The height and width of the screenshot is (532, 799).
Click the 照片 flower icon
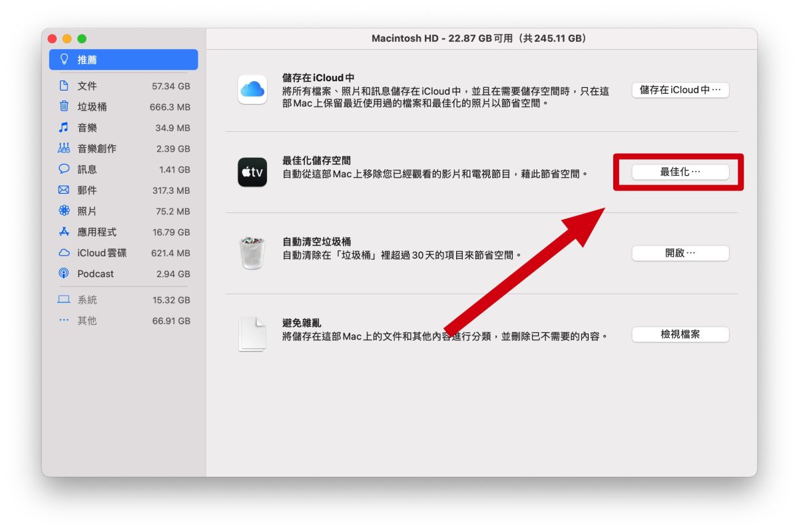click(64, 211)
